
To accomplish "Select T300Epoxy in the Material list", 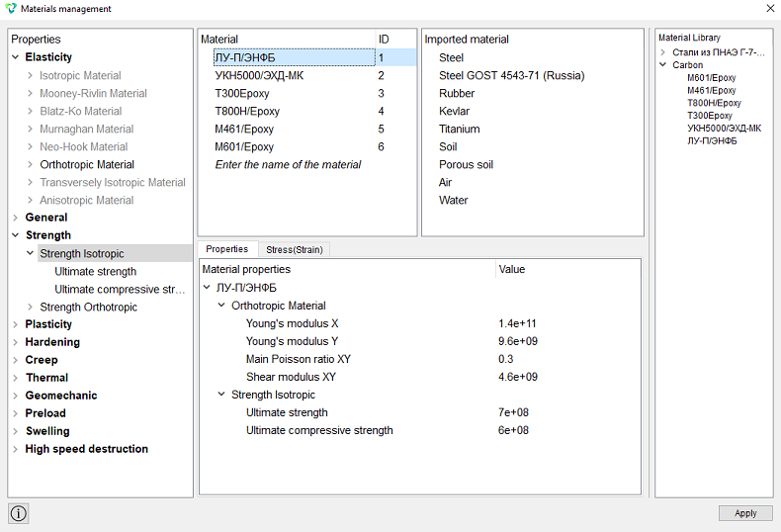I will [242, 93].
